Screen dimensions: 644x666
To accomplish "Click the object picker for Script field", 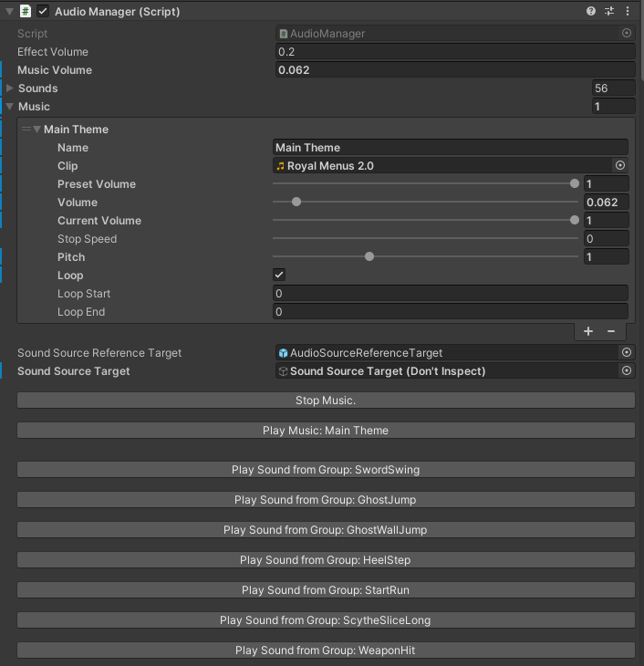I will 626,33.
